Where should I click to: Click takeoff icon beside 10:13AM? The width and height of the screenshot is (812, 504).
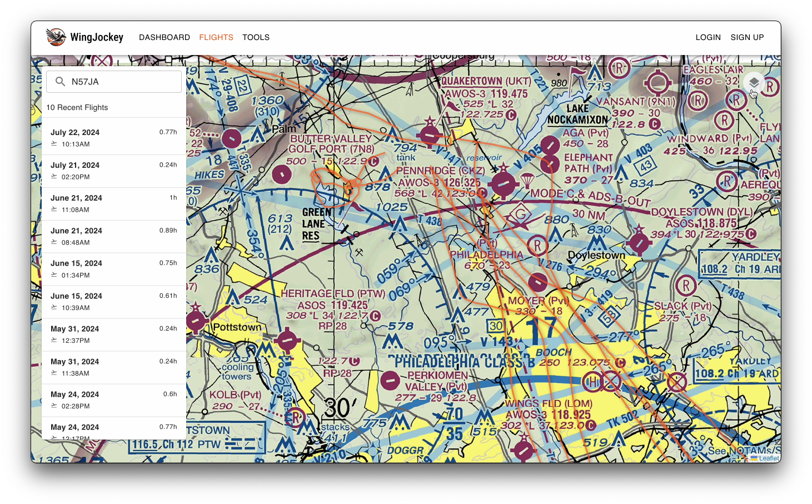coord(54,144)
